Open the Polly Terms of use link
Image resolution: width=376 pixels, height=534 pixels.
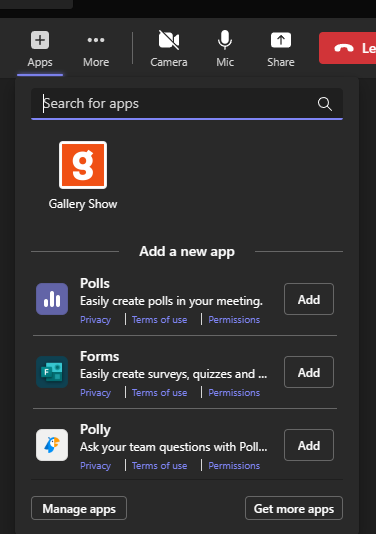click(x=159, y=466)
